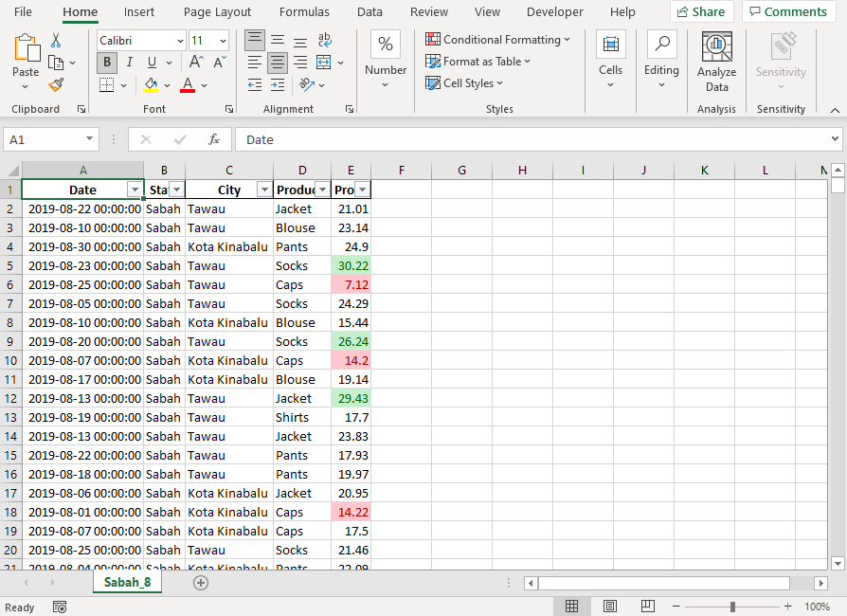The height and width of the screenshot is (616, 847).
Task: Click the Format Painter brush icon
Action: point(56,85)
